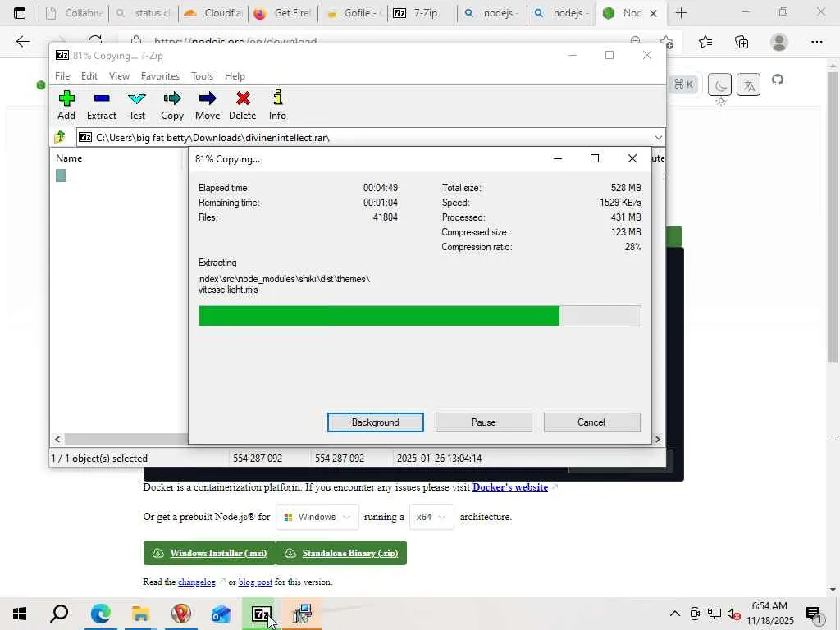Open the browser profile avatar

[x=779, y=42]
